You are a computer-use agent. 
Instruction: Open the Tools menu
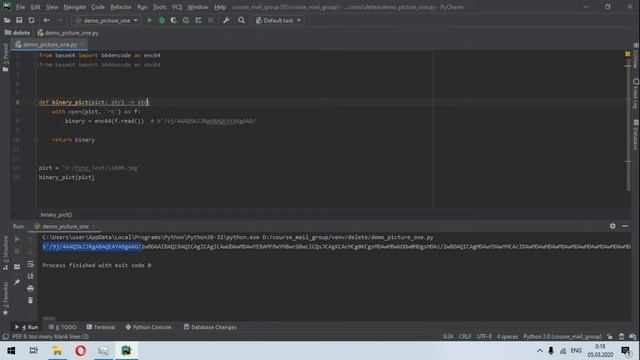tap(160, 7)
